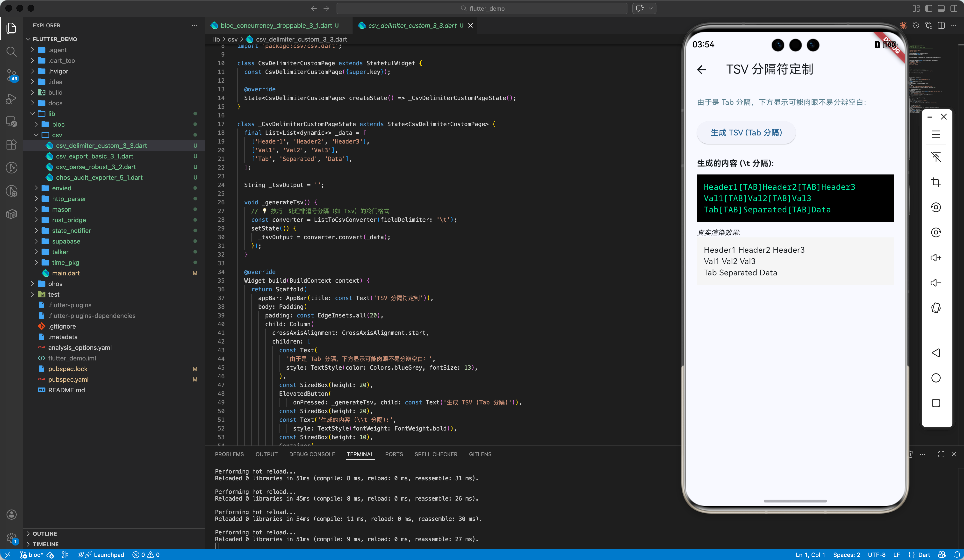The width and height of the screenshot is (964, 560).
Task: Switch to DEBUG CONSOLE panel tab
Action: [x=312, y=454]
